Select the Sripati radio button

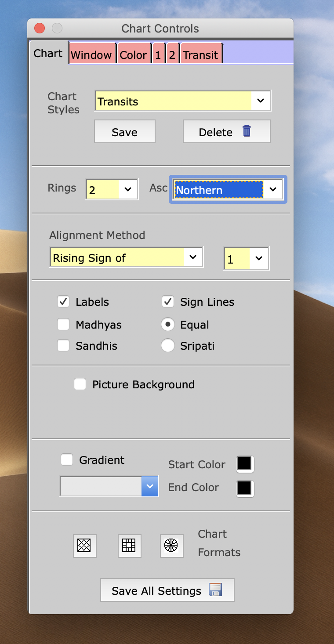point(168,346)
